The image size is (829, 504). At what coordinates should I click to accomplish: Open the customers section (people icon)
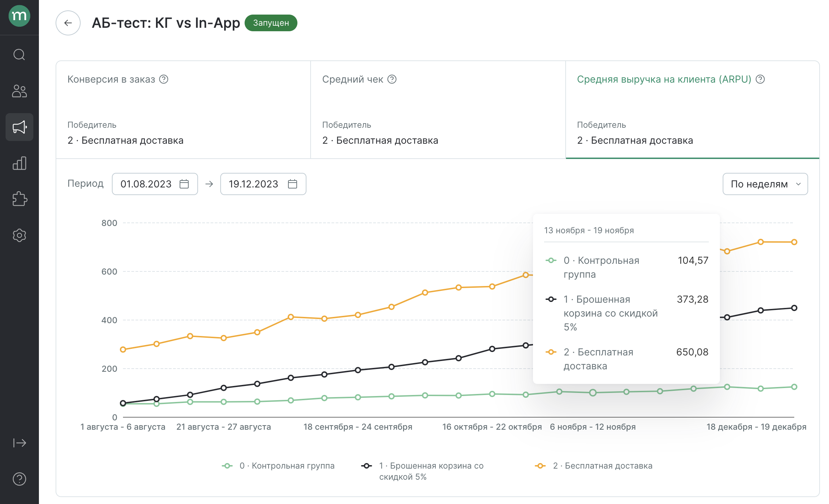(19, 91)
